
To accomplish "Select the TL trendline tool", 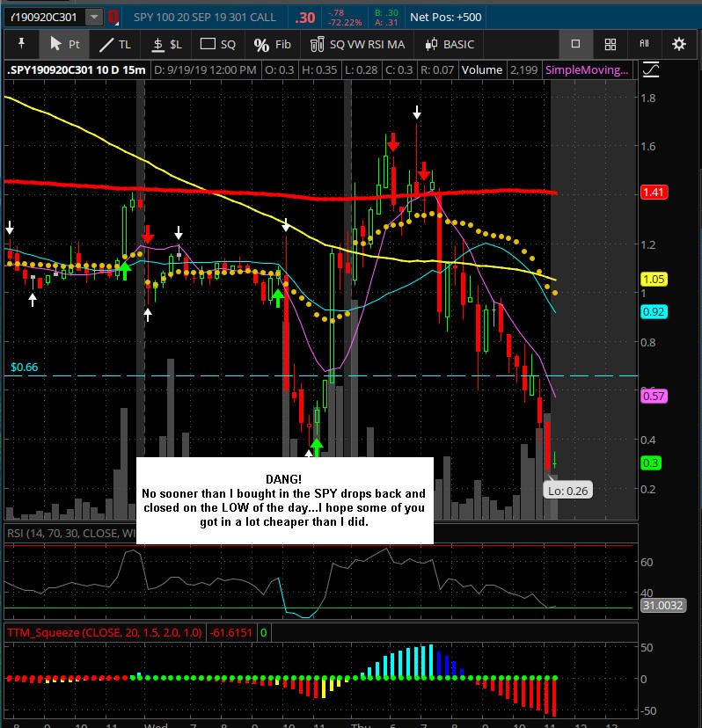I will coord(114,45).
